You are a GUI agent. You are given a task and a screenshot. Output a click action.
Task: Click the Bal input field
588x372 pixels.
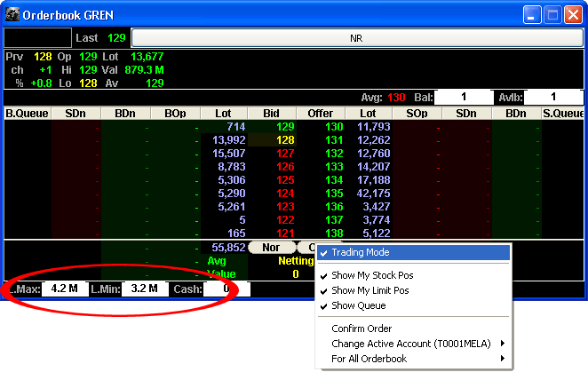(463, 97)
